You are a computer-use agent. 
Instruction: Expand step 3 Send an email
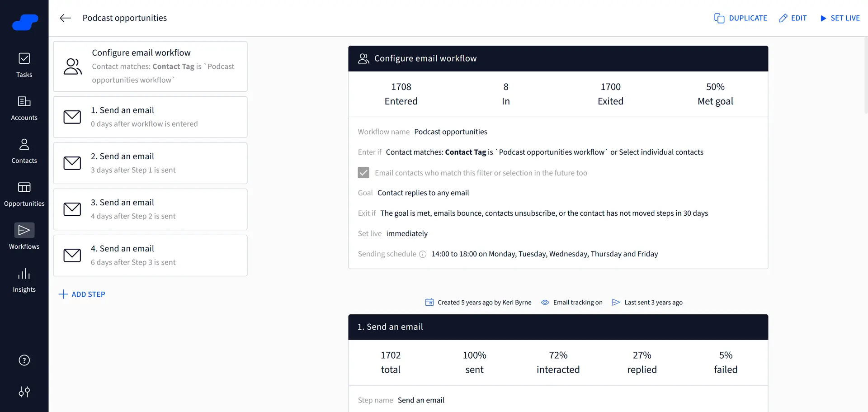150,209
